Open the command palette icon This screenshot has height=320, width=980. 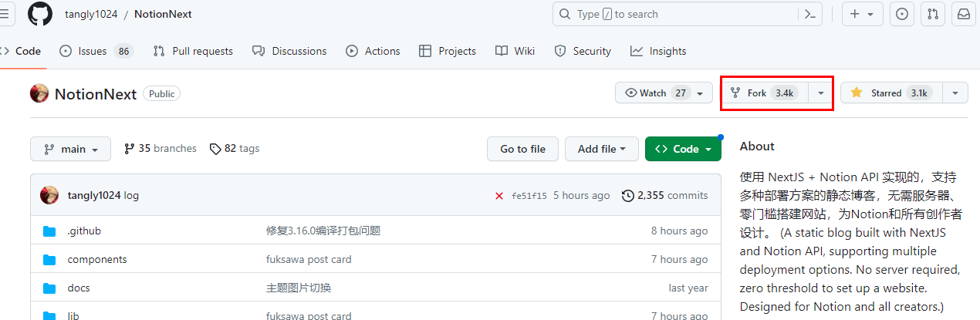pos(809,14)
